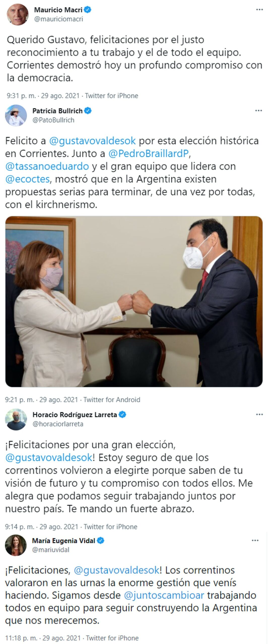Image resolution: width=268 pixels, height=644 pixels.
Task: Enlarge the fist bump photo
Action: tap(134, 301)
